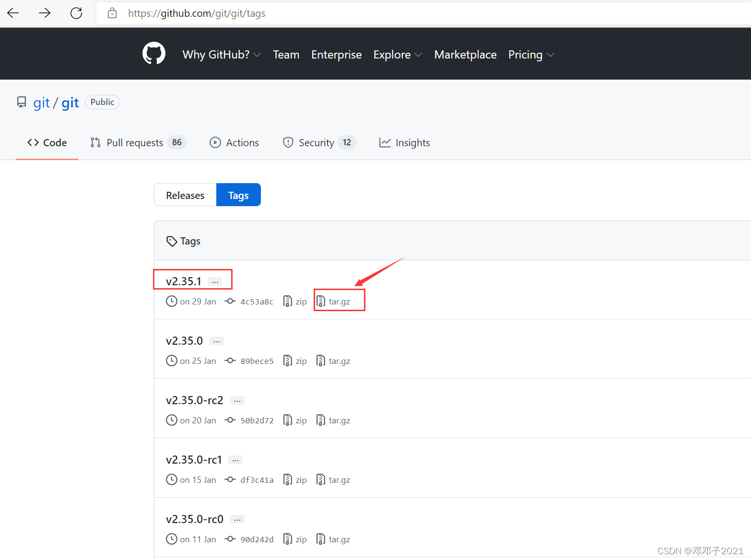Image resolution: width=751 pixels, height=560 pixels.
Task: Click the tag icon in Tags header
Action: click(172, 241)
